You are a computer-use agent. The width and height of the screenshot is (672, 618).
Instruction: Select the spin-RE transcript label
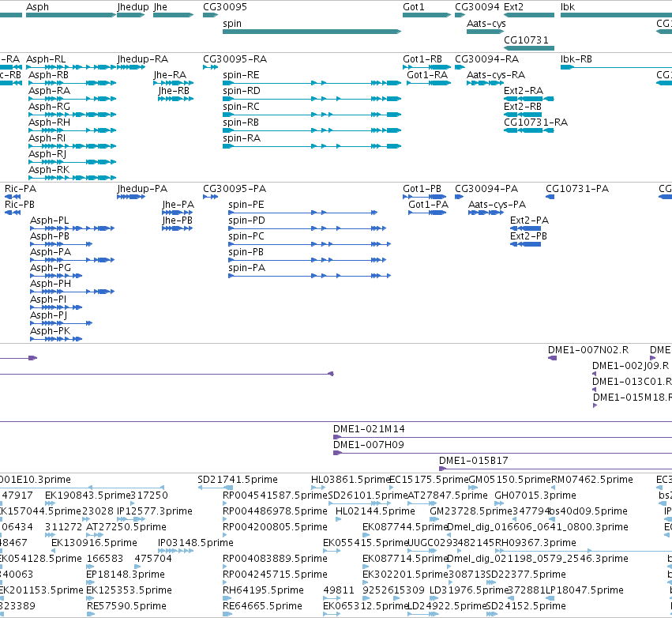click(x=241, y=75)
